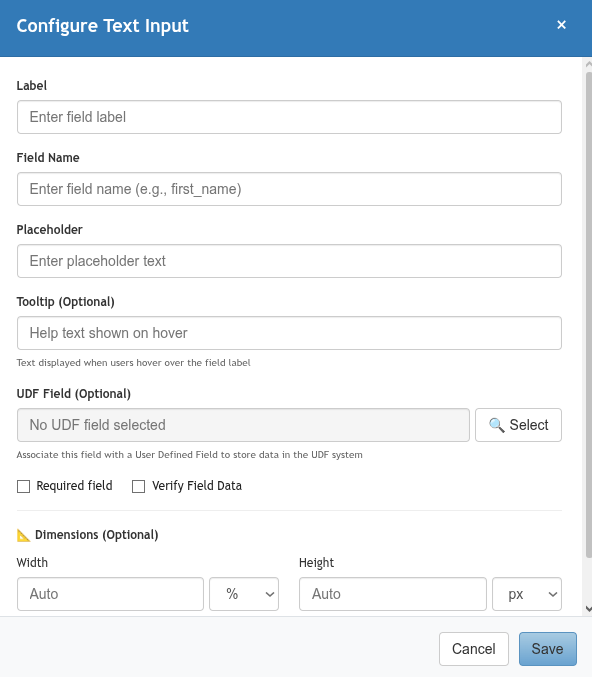592x677 pixels.
Task: Open the width unit % dropdown
Action: pos(244,594)
